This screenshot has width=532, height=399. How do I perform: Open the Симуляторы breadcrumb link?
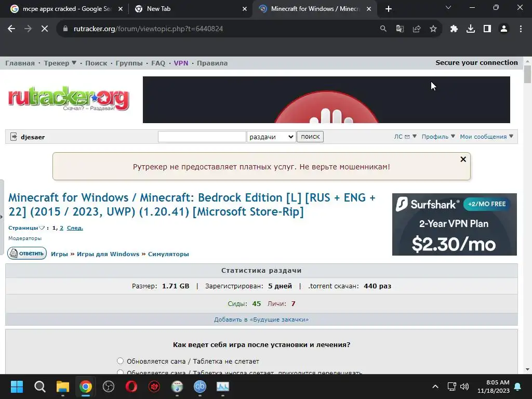coord(168,254)
